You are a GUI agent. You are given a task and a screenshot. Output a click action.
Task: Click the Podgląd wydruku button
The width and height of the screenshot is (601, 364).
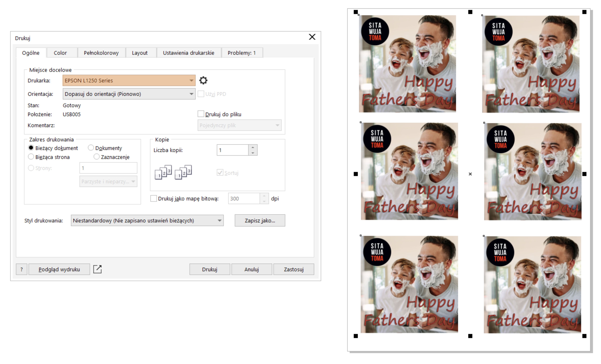[59, 269]
